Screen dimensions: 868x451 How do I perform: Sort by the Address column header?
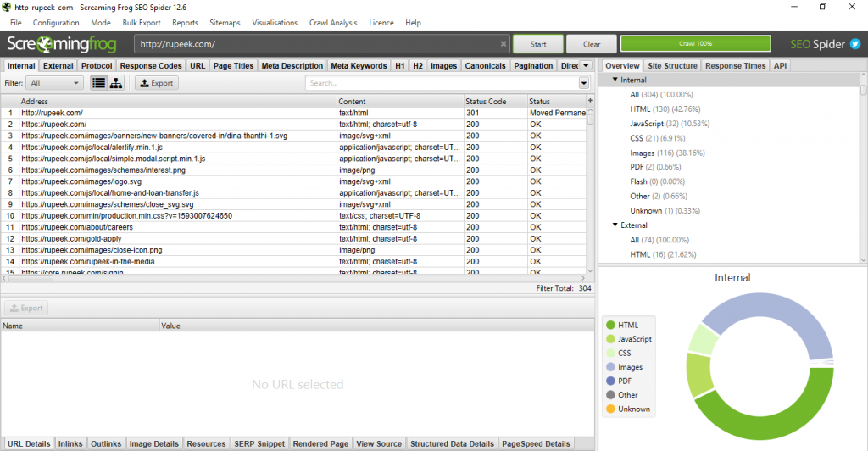click(x=178, y=101)
